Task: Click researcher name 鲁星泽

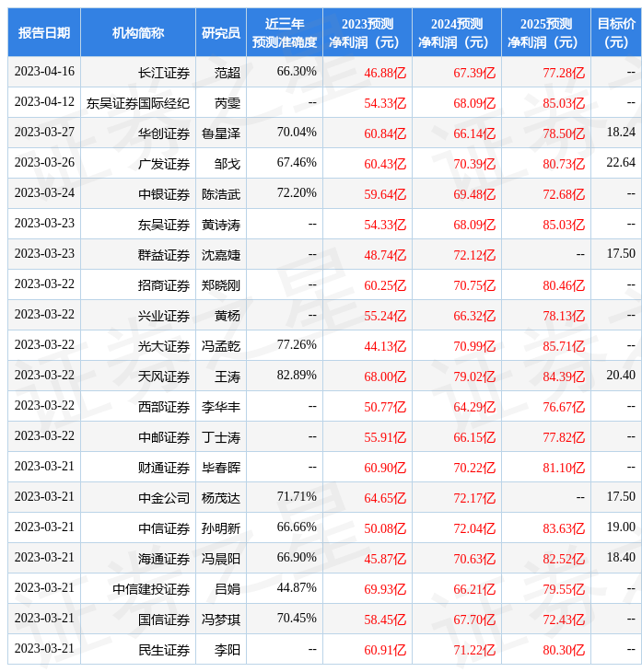Action: (221, 133)
